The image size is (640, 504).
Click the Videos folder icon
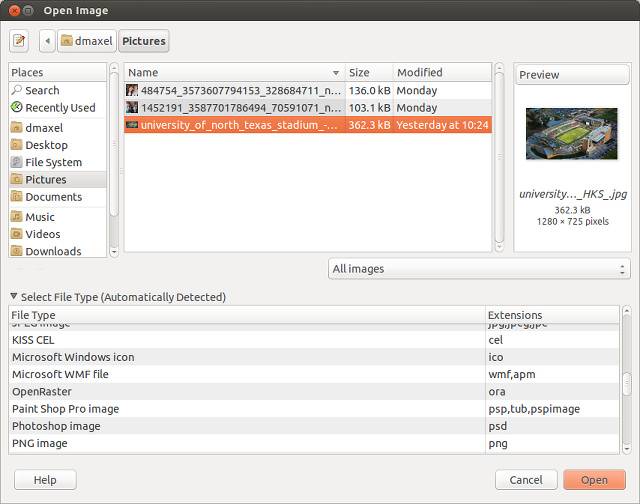coord(16,234)
